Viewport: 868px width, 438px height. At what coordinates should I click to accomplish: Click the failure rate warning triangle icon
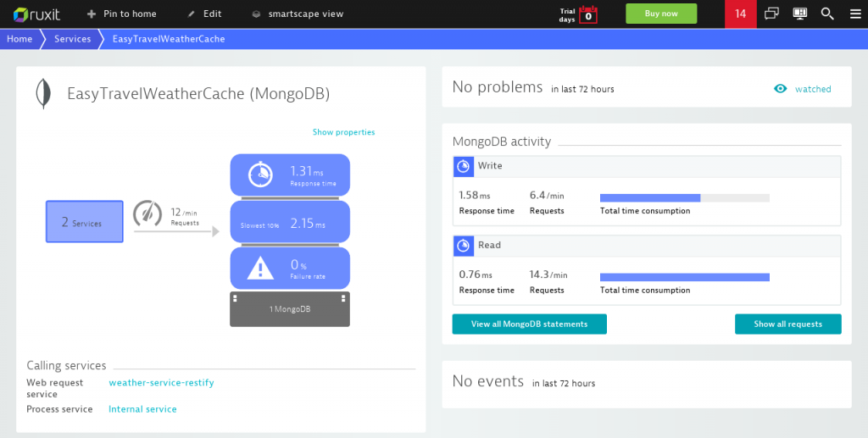click(x=259, y=269)
